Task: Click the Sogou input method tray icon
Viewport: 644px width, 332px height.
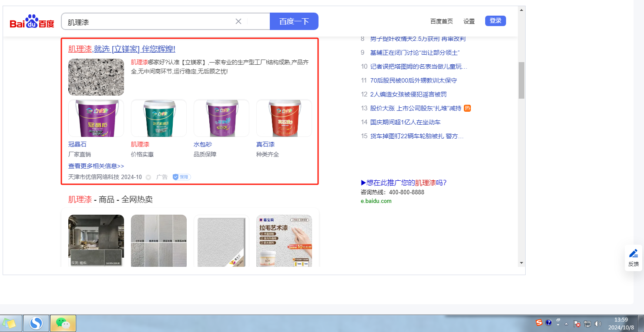Action: [539, 322]
